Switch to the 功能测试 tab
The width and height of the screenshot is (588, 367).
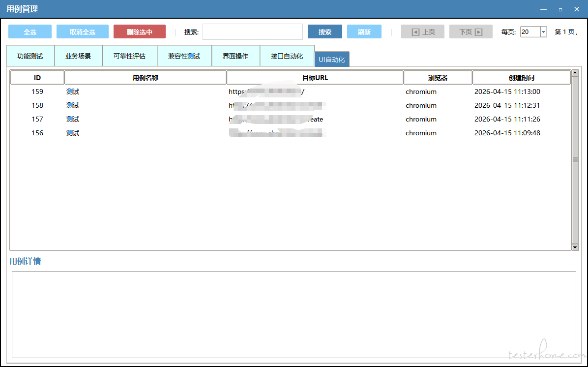point(30,56)
